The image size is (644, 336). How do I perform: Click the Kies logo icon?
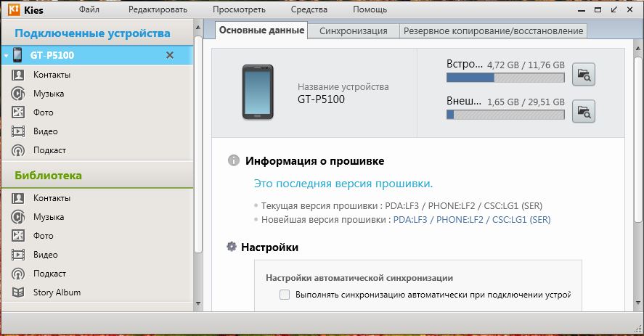[14, 9]
